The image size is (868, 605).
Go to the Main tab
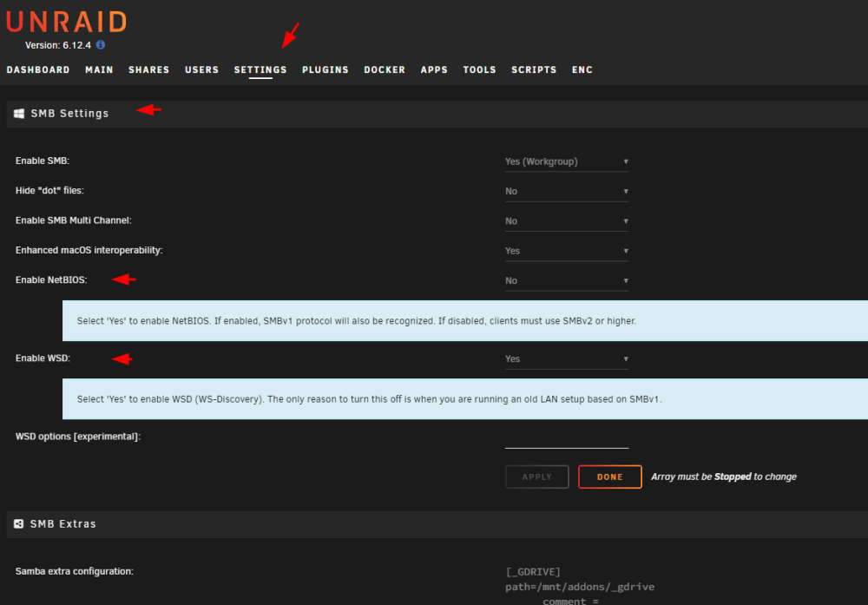[x=99, y=69]
